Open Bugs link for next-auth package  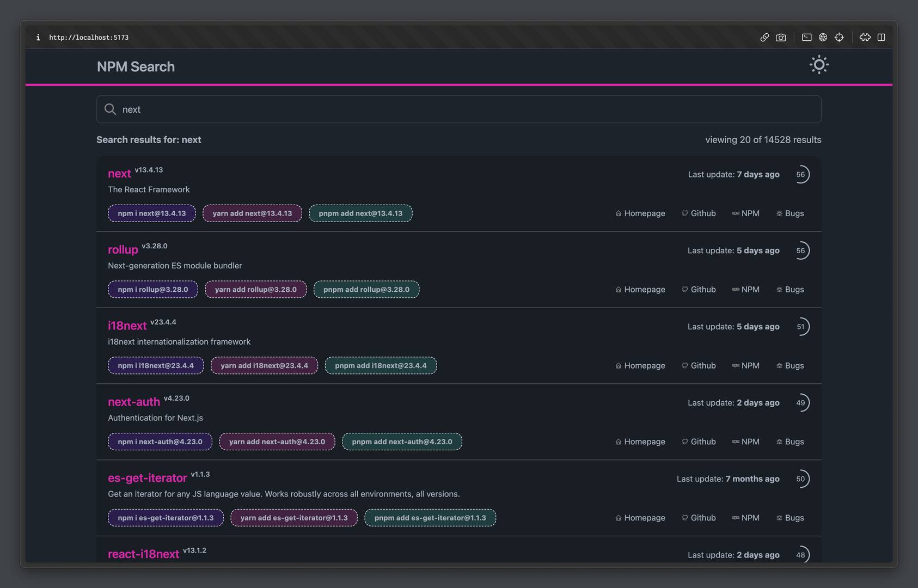790,442
